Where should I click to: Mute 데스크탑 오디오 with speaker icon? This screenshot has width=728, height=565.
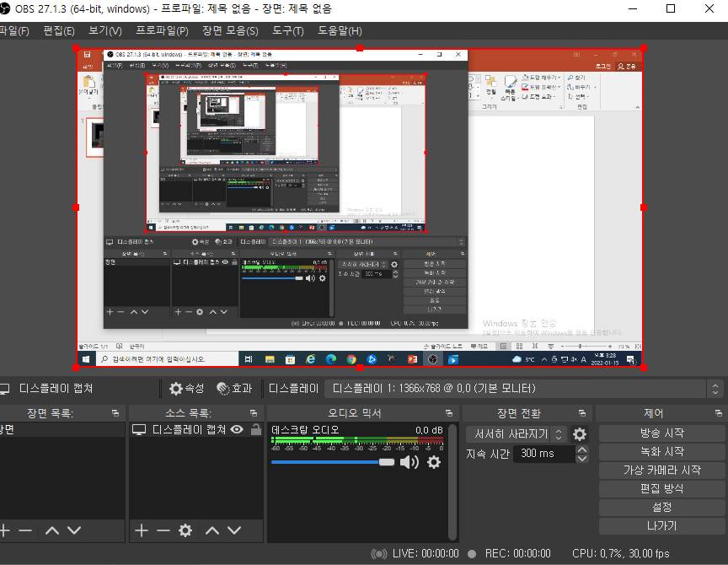click(x=409, y=462)
